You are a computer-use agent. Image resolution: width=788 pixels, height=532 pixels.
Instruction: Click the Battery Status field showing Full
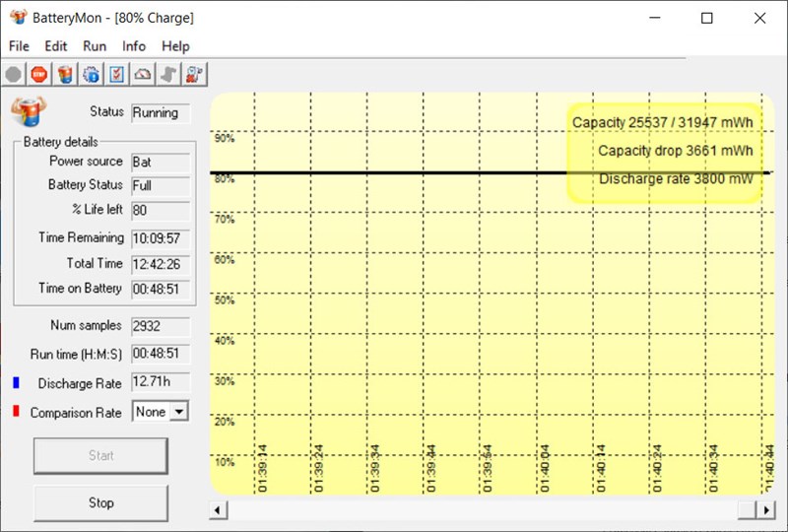[x=161, y=186]
